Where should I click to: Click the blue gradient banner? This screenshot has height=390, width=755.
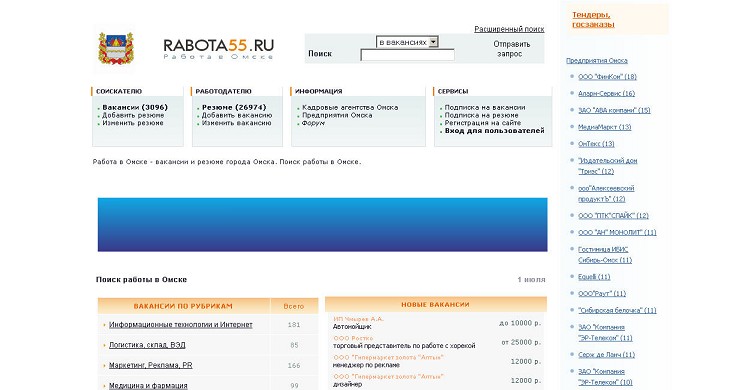click(x=323, y=224)
